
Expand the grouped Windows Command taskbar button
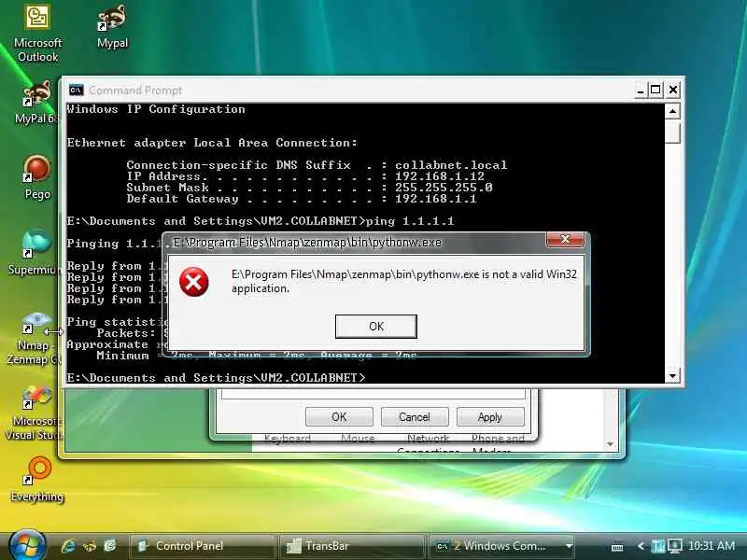click(x=502, y=546)
